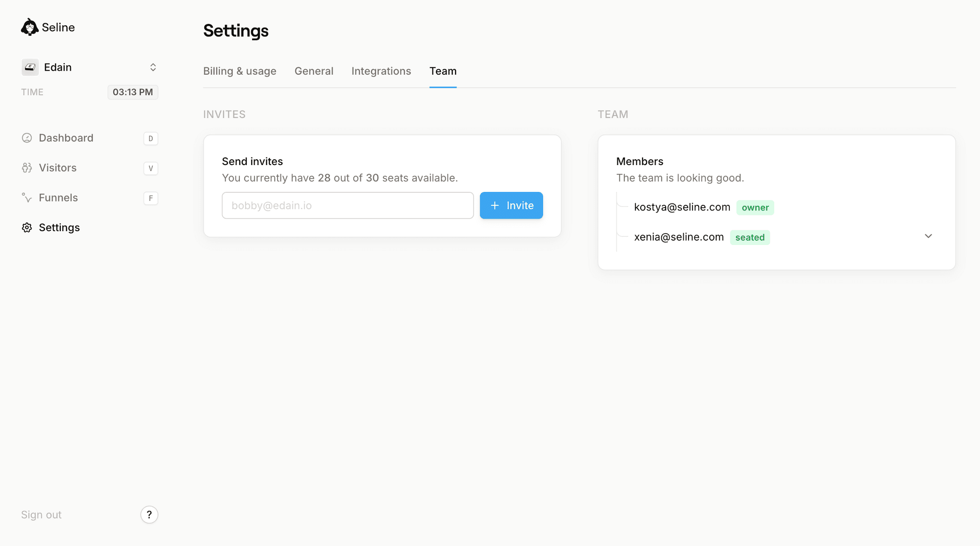Click the owner badge beside kostya@seline.com
This screenshot has height=546, width=980.
(x=755, y=207)
